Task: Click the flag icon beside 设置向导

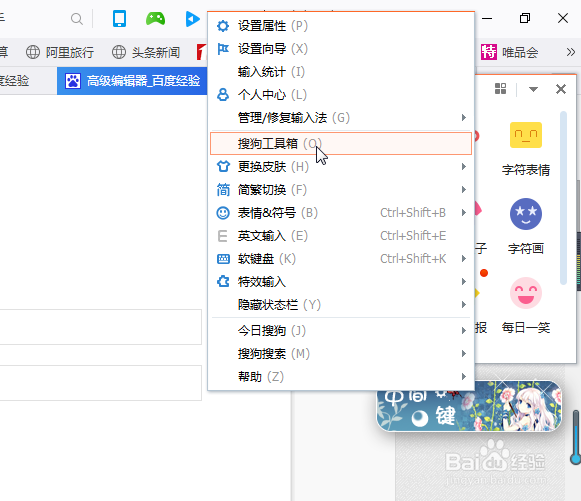Action: [x=223, y=49]
